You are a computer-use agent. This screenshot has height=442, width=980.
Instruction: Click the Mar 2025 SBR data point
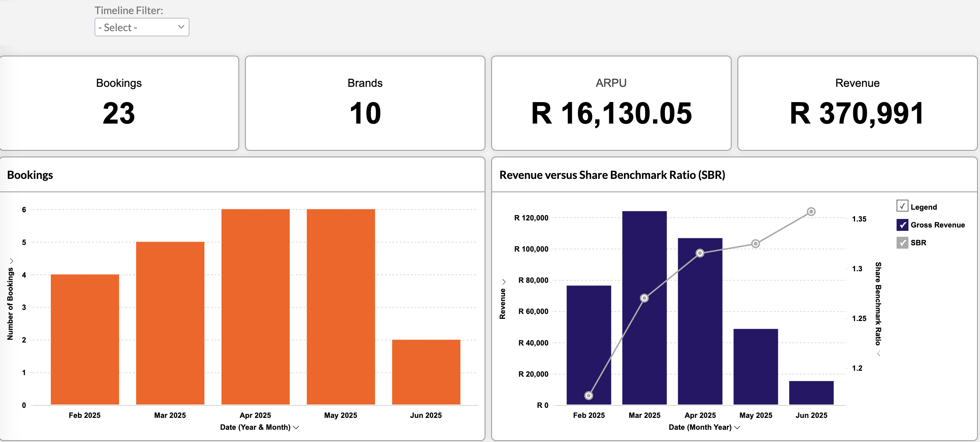[644, 298]
